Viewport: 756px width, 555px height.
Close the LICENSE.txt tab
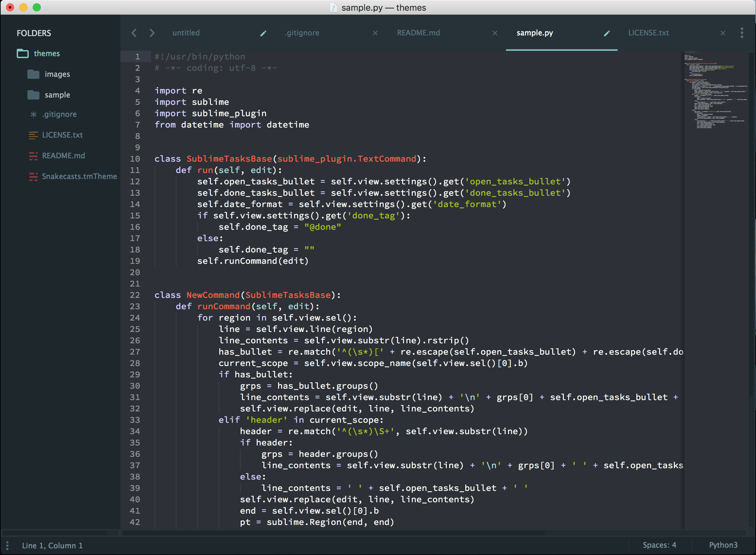[x=723, y=33]
